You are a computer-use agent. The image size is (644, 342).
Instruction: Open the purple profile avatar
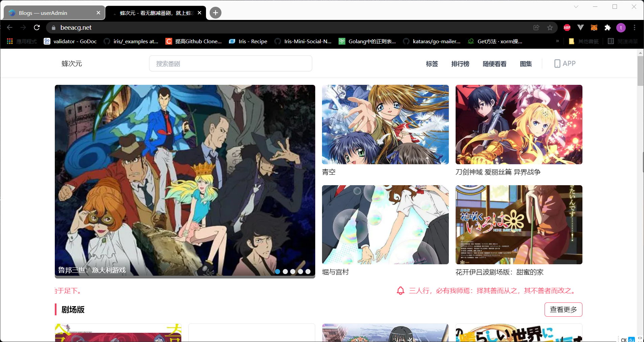[x=621, y=28]
